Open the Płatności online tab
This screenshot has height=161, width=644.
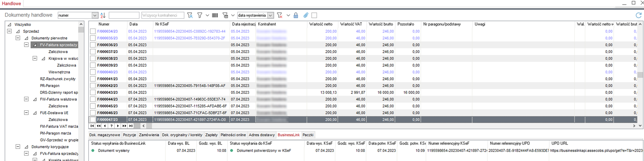233,135
